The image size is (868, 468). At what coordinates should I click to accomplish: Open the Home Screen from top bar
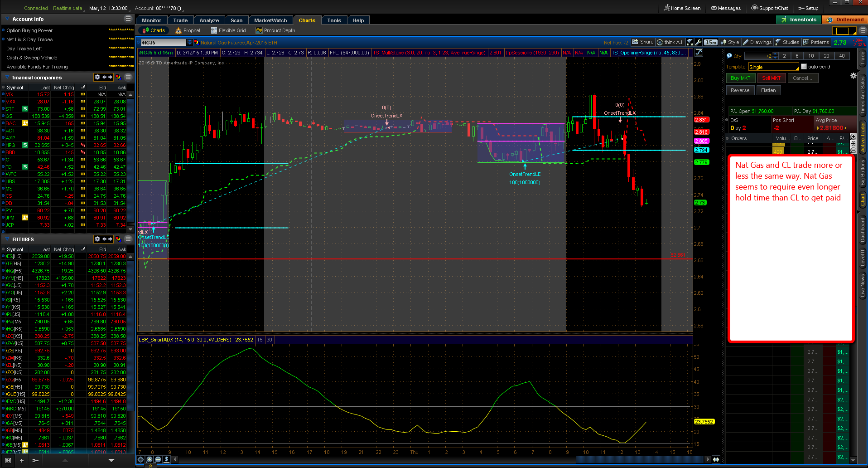(682, 8)
